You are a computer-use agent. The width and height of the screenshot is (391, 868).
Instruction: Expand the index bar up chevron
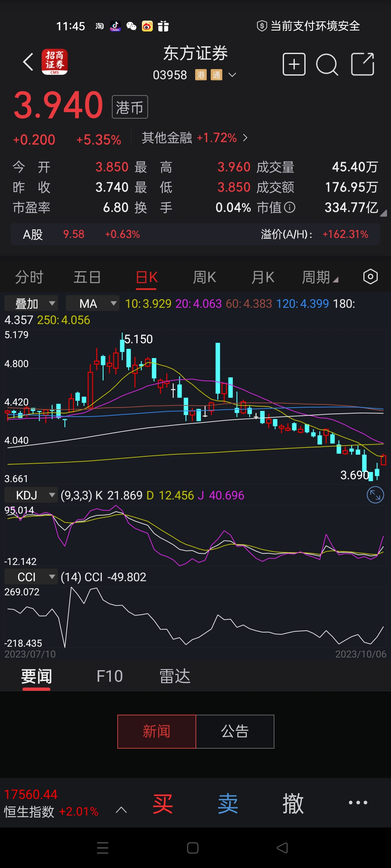pos(121,810)
